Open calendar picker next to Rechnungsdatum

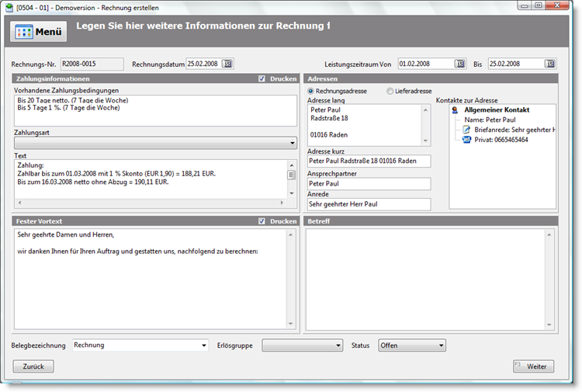coord(227,64)
